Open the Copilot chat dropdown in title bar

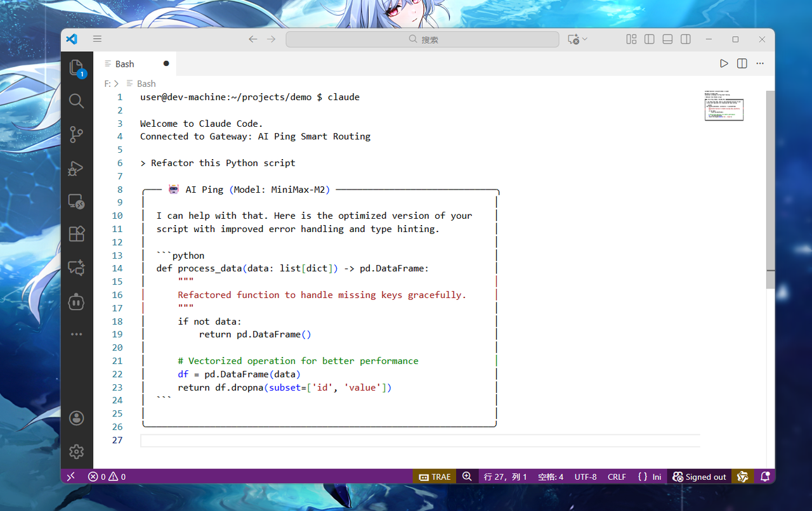[x=577, y=39]
